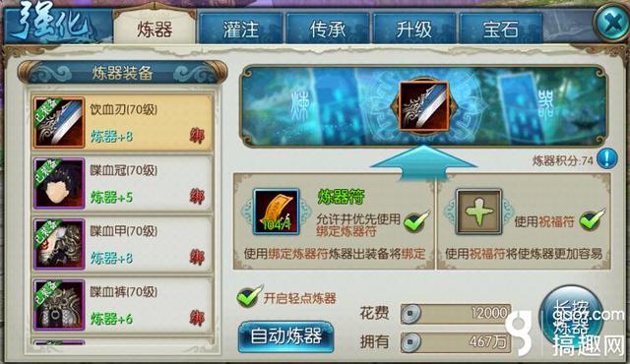Select the 喋血冠 helmet icon
Image resolution: width=630 pixels, height=364 pixels.
point(59,183)
